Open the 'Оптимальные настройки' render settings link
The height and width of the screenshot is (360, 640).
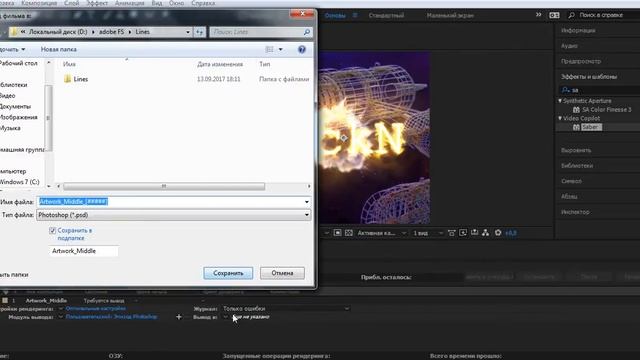[96, 309]
